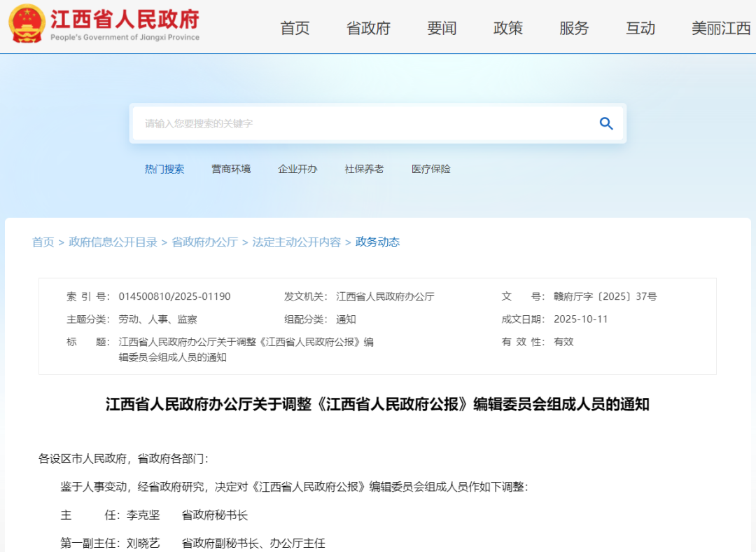Open the 美丽江西 navigation menu item
This screenshot has width=756, height=552.
pos(721,28)
